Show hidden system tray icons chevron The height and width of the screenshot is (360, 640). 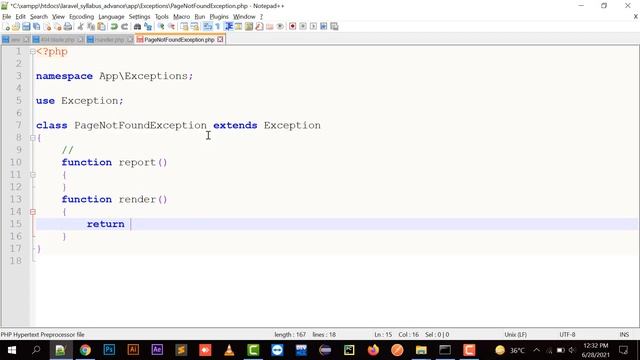coord(536,350)
